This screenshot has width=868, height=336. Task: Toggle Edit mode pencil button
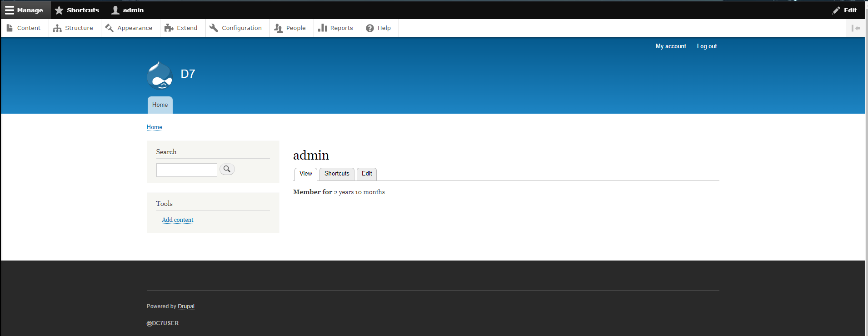point(844,10)
